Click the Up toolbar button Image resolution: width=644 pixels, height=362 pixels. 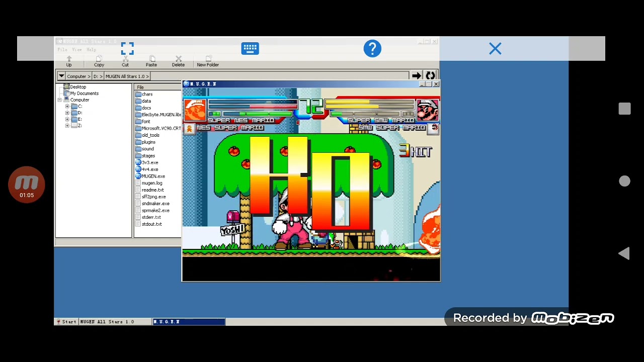(69, 61)
